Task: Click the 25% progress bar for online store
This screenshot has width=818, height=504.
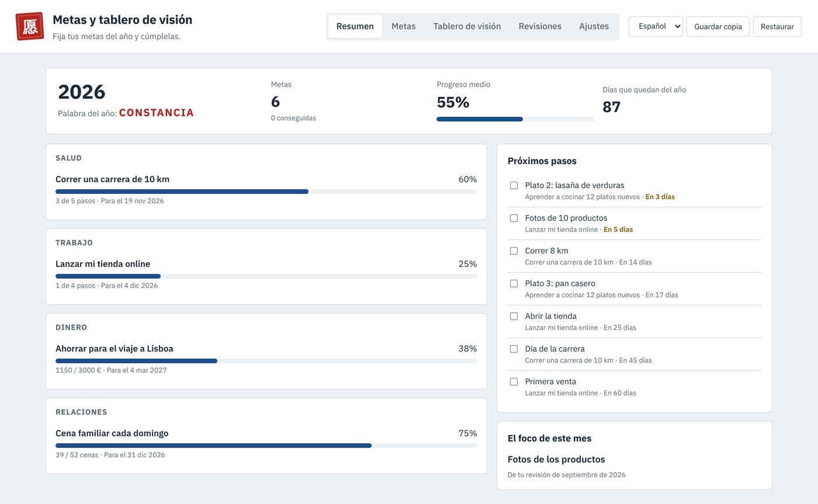Action: [x=266, y=276]
